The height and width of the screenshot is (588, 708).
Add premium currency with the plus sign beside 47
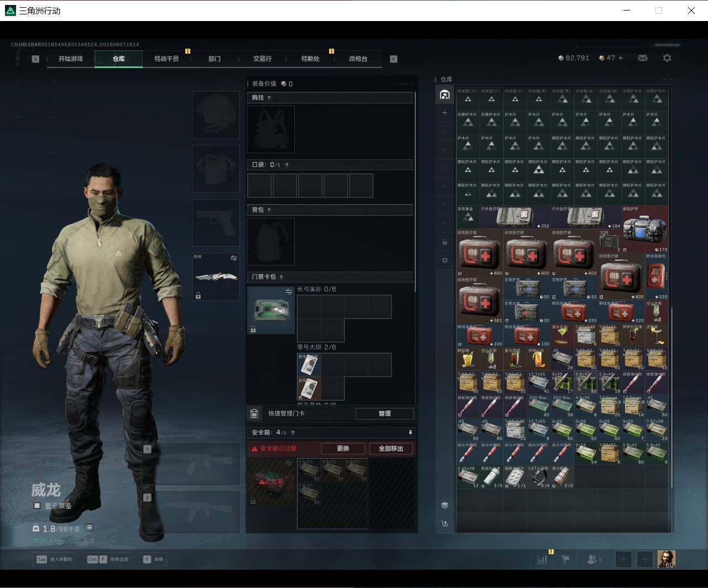621,58
